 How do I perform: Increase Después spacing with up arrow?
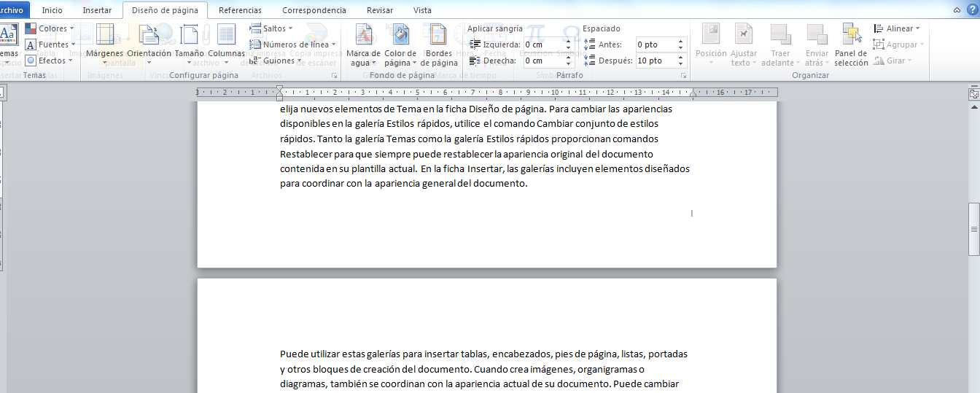pos(681,58)
